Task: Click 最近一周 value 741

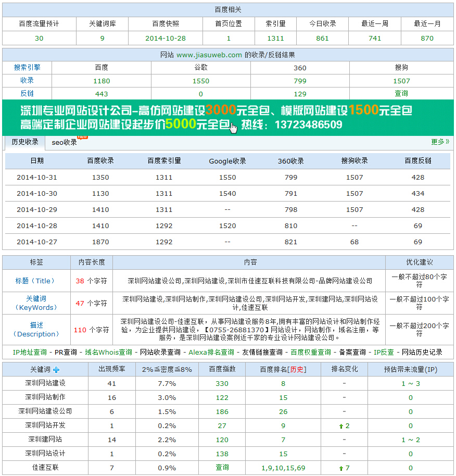Action: (x=375, y=38)
